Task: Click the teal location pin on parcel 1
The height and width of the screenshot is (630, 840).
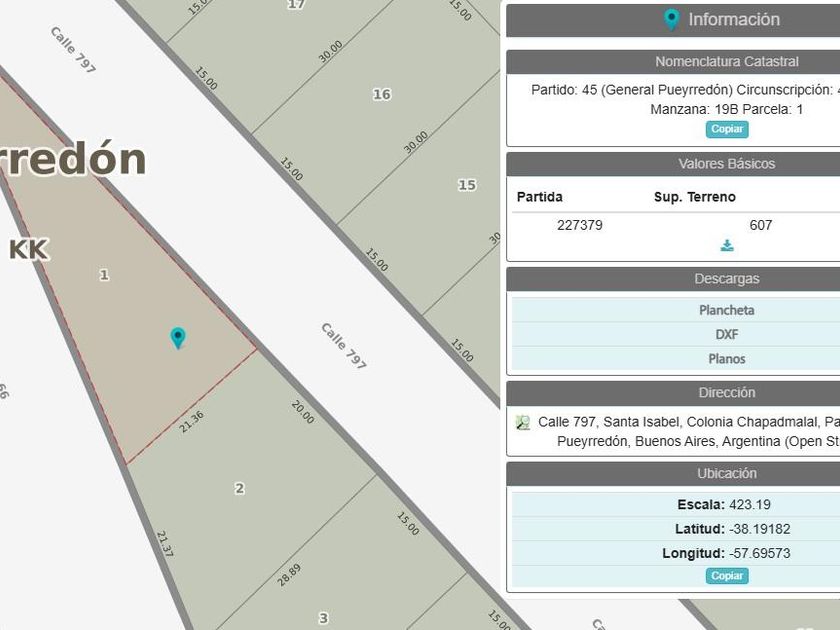Action: [x=178, y=338]
